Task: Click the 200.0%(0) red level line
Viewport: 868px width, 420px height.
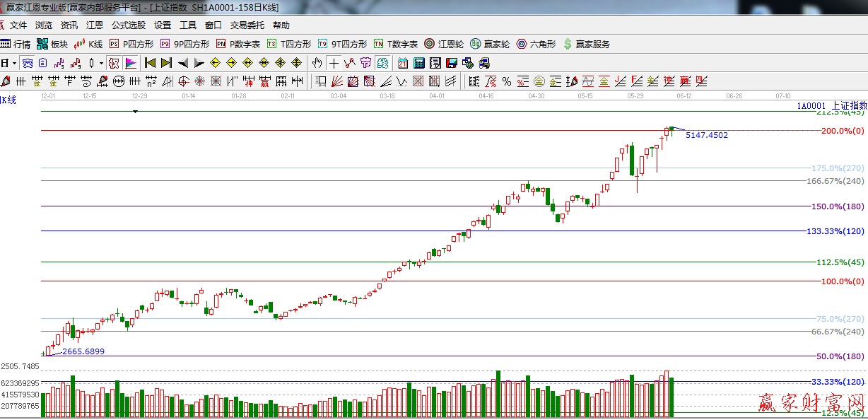Action: [x=424, y=130]
